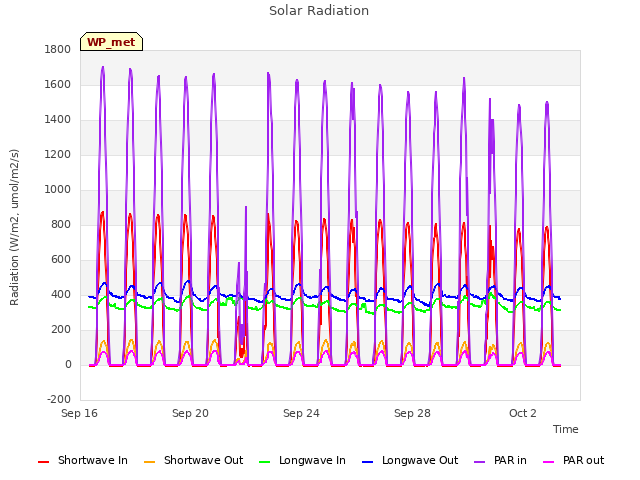Click the red Shortwave In swatch
Viewport: 640px width, 480px height.
tap(44, 462)
